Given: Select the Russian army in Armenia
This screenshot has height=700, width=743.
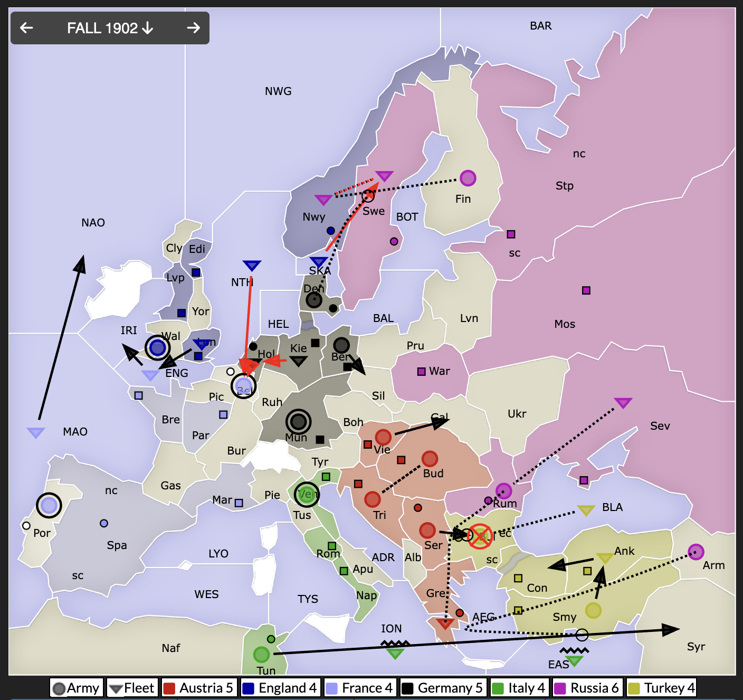Looking at the screenshot, I should [696, 552].
